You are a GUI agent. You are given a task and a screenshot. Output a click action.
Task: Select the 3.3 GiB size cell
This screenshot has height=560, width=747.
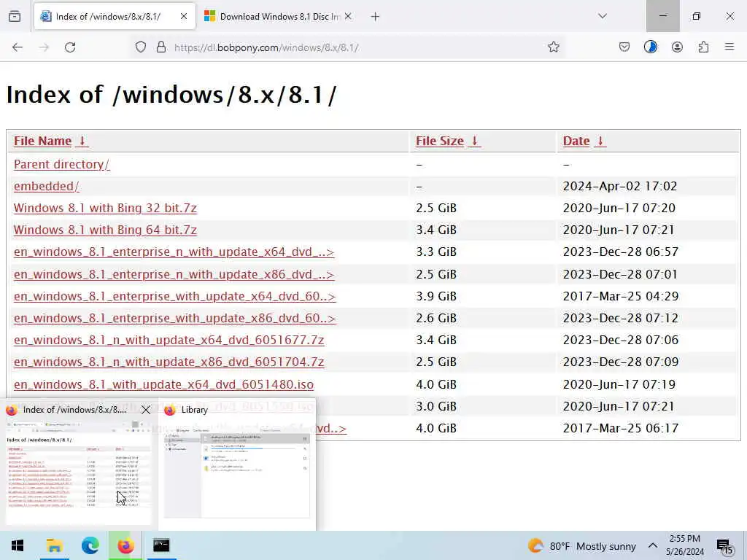tap(436, 252)
